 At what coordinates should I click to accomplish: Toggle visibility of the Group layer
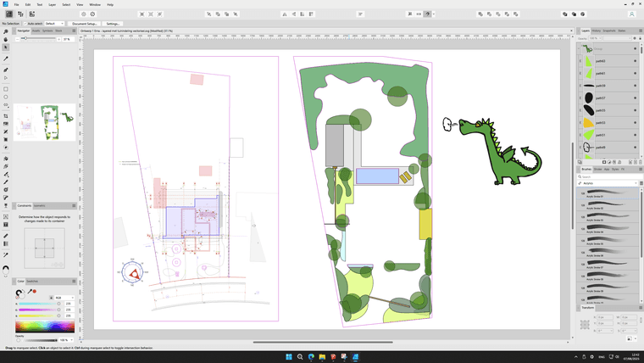tap(635, 49)
